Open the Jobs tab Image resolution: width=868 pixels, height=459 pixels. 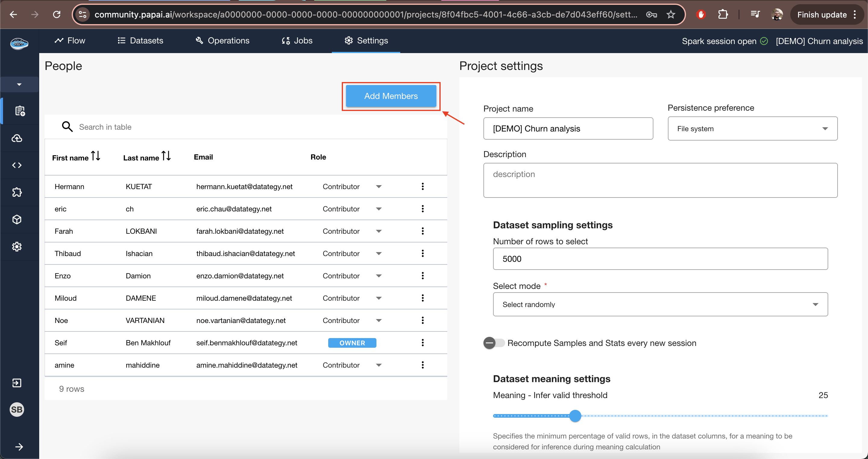coord(297,40)
